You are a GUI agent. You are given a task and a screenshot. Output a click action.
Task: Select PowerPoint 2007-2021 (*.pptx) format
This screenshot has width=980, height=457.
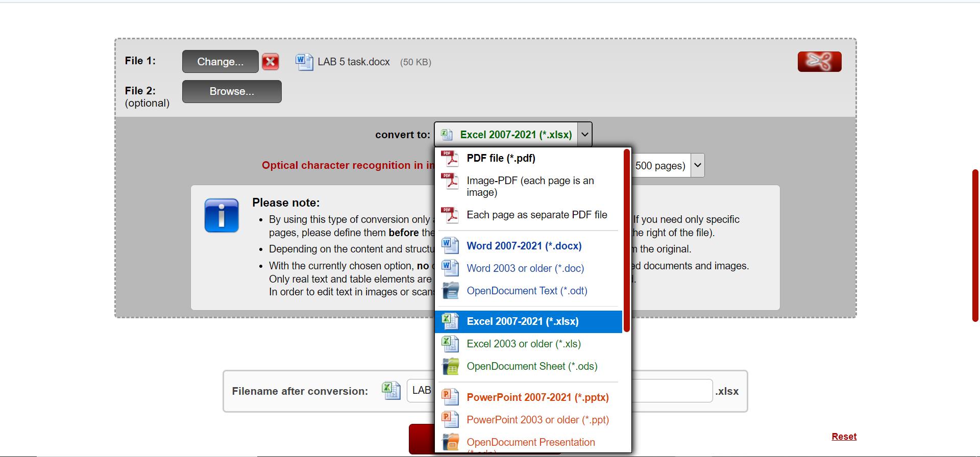pos(528,397)
